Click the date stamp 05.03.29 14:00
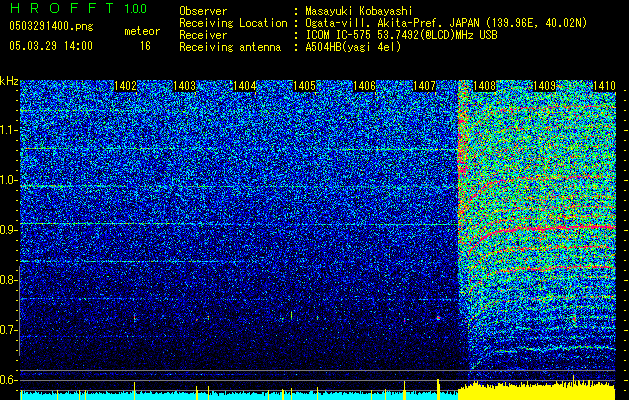The height and width of the screenshot is (400, 629). click(51, 46)
